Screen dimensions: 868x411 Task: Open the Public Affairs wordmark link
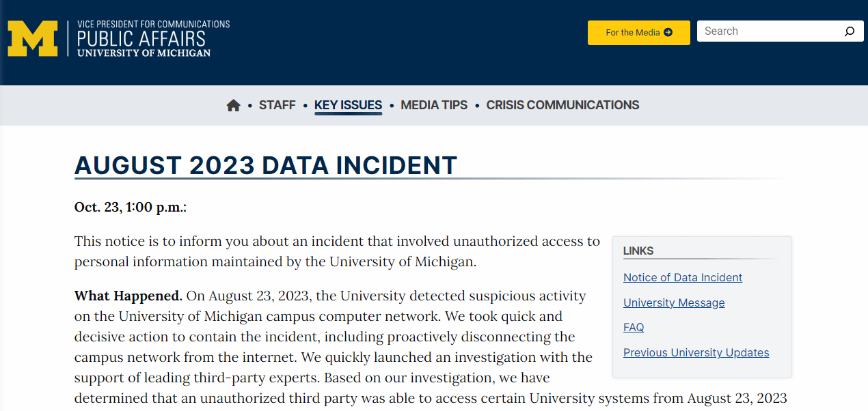pyautogui.click(x=153, y=39)
